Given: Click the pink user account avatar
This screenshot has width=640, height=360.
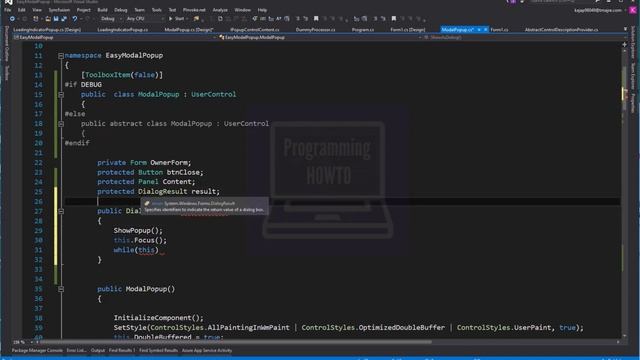Looking at the screenshot, I should [633, 10].
